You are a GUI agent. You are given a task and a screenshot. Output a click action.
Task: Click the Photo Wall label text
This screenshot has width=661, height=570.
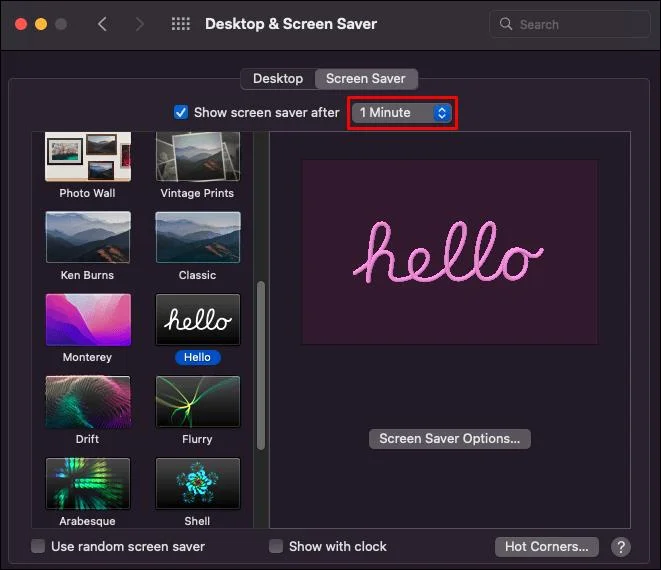tap(87, 193)
